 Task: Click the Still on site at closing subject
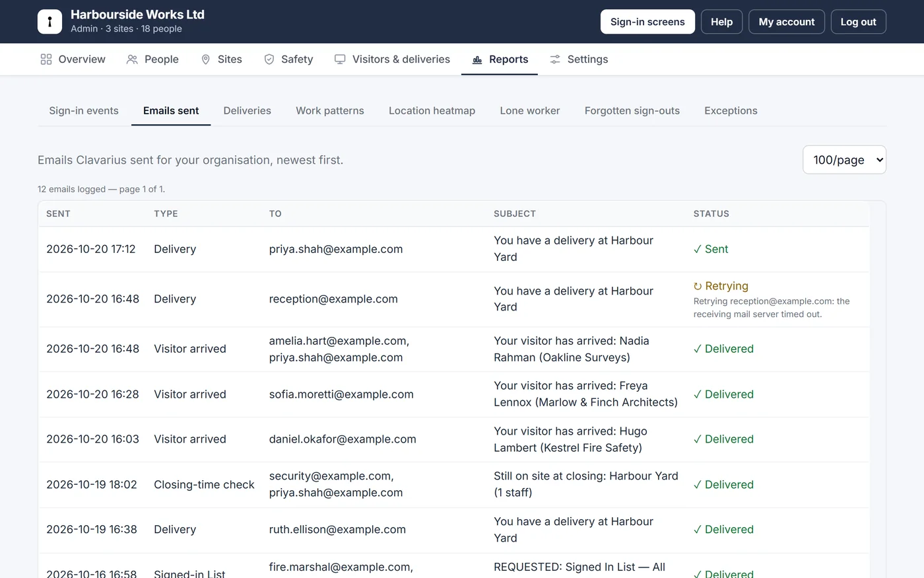pyautogui.click(x=586, y=485)
